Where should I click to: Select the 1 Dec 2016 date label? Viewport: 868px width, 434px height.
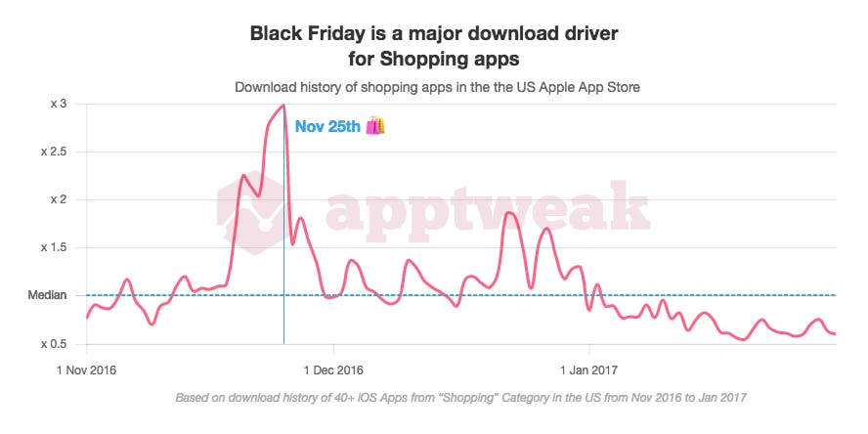click(x=333, y=370)
